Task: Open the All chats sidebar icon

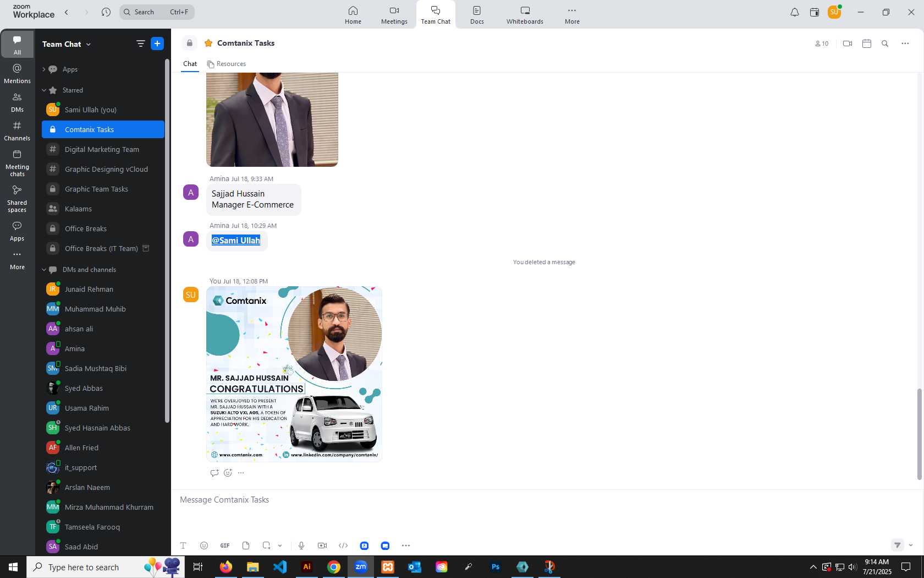Action: click(17, 45)
